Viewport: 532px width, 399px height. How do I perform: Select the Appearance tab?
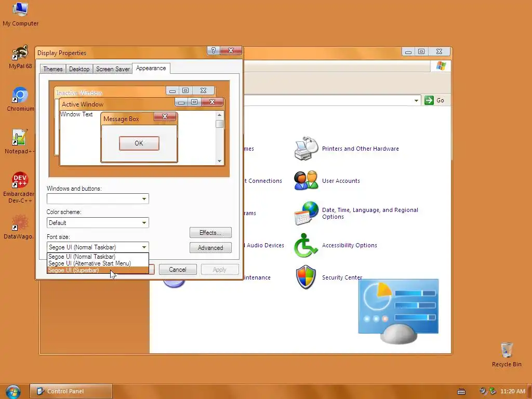[x=151, y=68]
